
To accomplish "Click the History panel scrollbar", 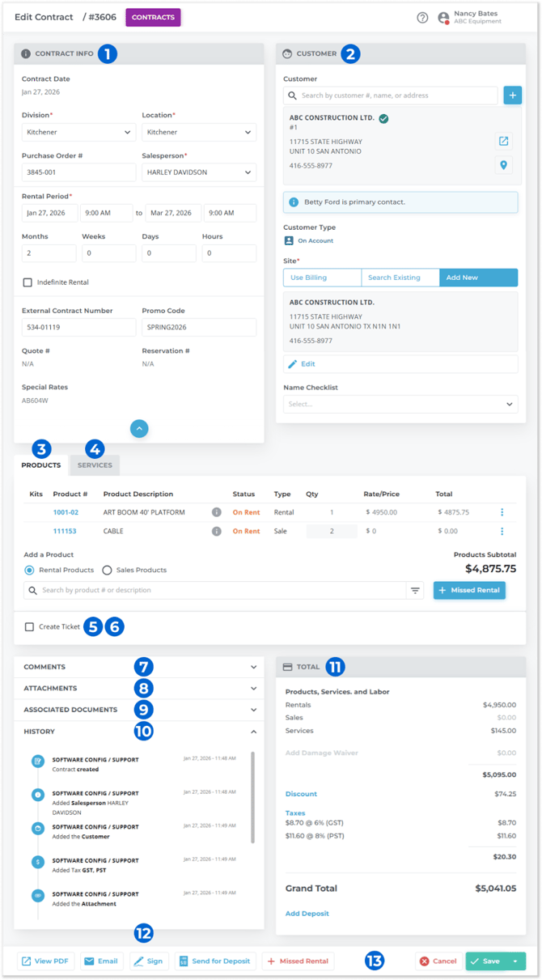I will click(254, 797).
